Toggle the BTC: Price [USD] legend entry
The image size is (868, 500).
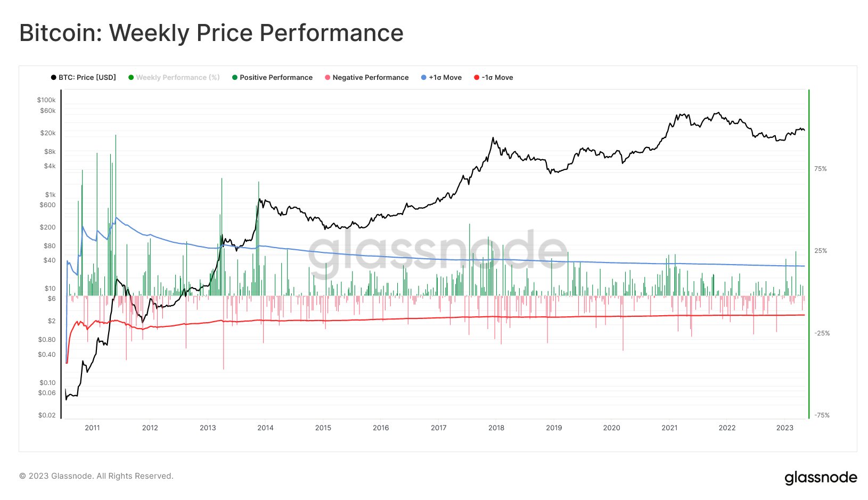pos(84,78)
